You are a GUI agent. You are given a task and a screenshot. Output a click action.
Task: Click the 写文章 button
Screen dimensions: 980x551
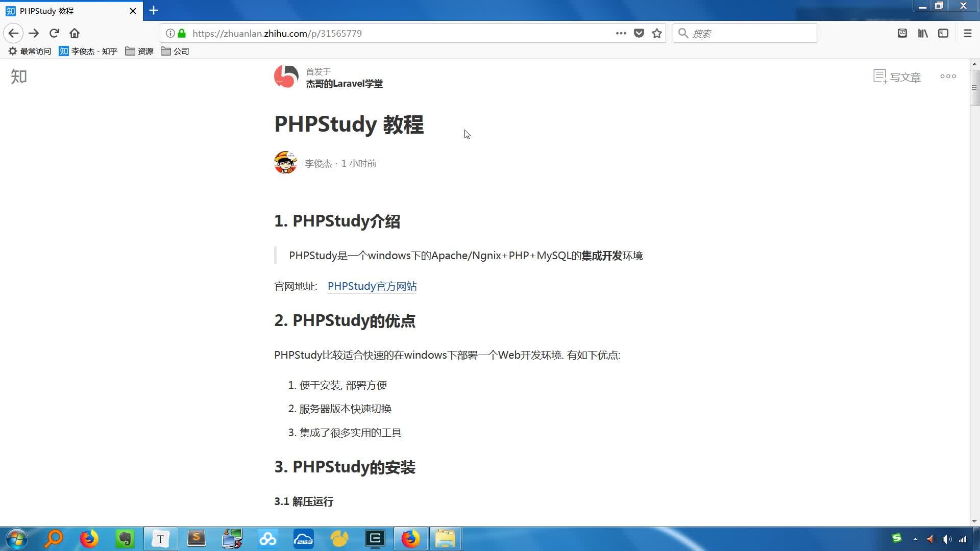click(x=897, y=77)
